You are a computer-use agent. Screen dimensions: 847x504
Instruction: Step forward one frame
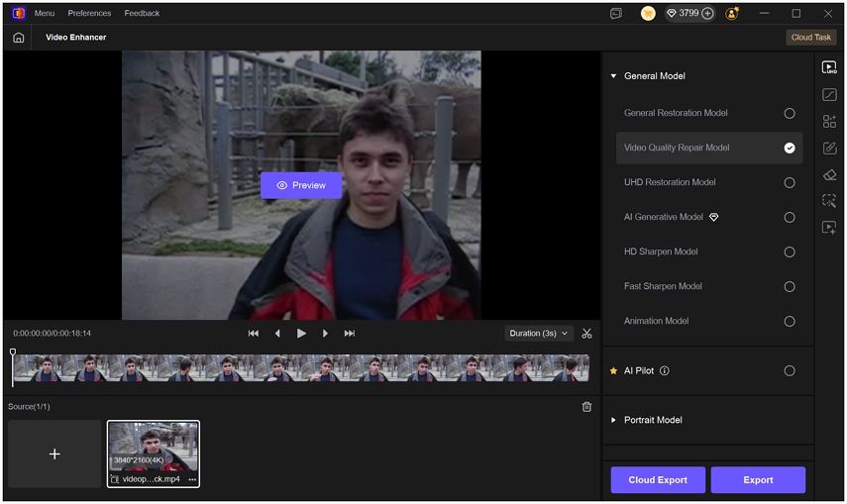(325, 334)
